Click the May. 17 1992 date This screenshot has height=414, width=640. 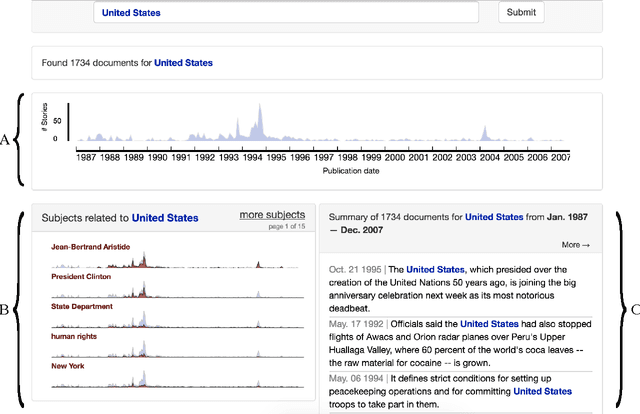pos(356,324)
